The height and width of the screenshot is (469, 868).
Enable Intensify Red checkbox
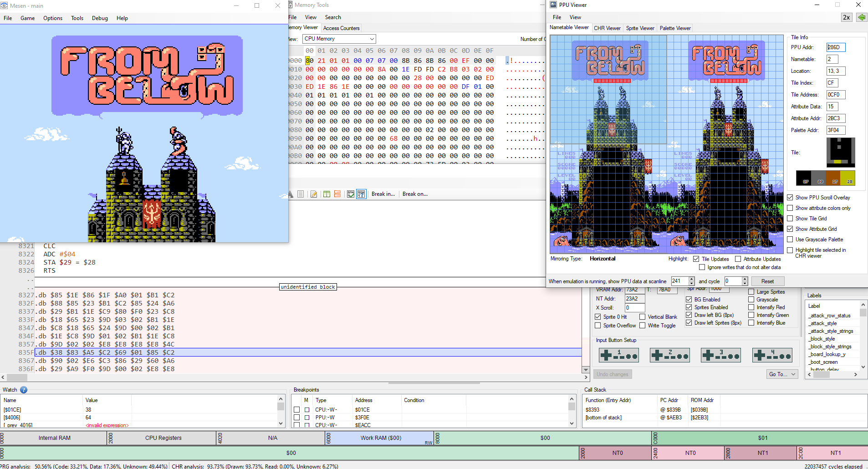click(751, 307)
